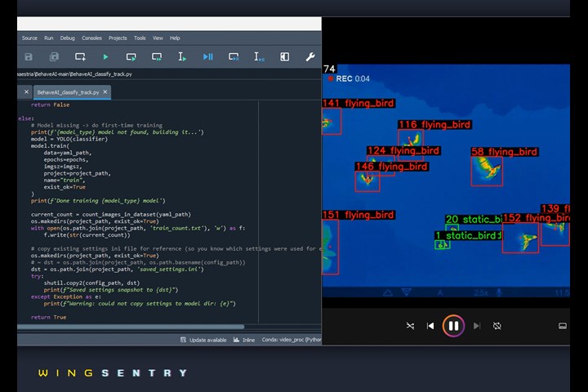The width and height of the screenshot is (588, 392).
Task: Click the 'current_count = count_images_in_dataset' line
Action: click(x=111, y=215)
